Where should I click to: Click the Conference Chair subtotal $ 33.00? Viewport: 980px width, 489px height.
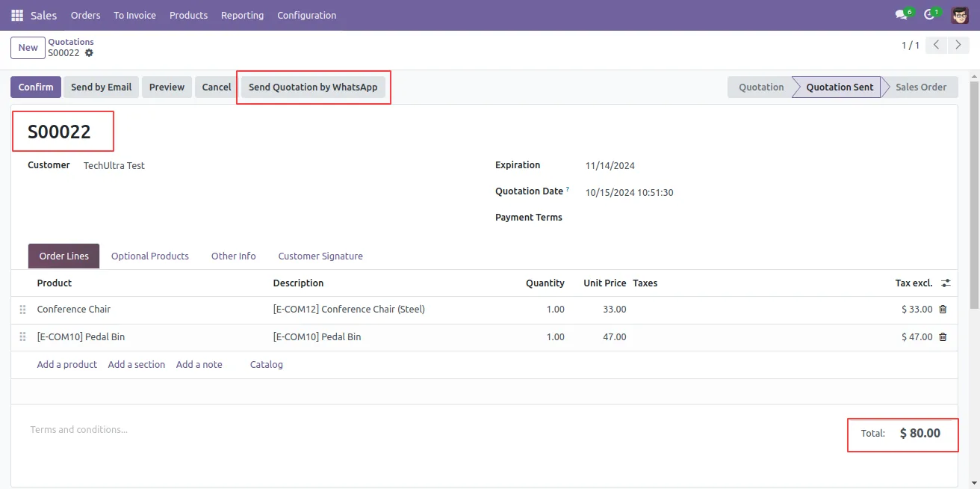click(917, 310)
